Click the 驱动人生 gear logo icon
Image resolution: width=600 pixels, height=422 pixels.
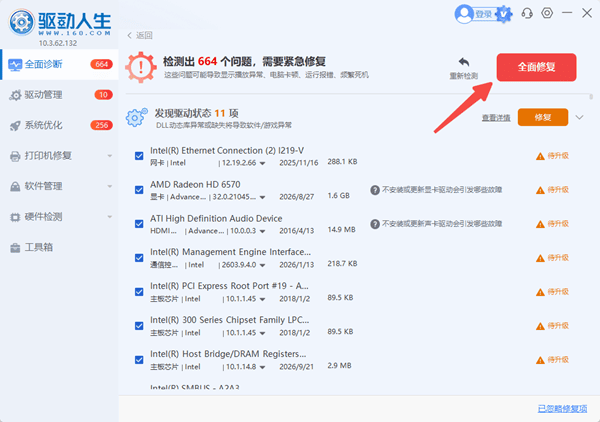point(21,22)
